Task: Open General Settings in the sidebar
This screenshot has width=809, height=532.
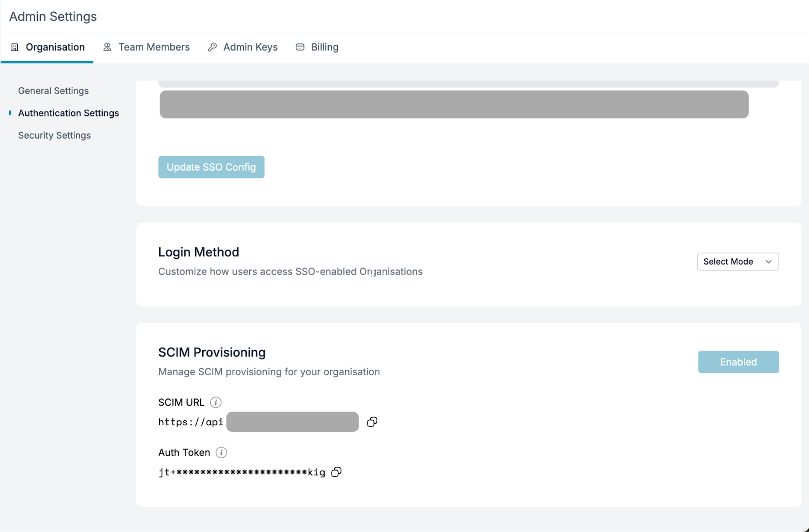Action: coord(53,91)
